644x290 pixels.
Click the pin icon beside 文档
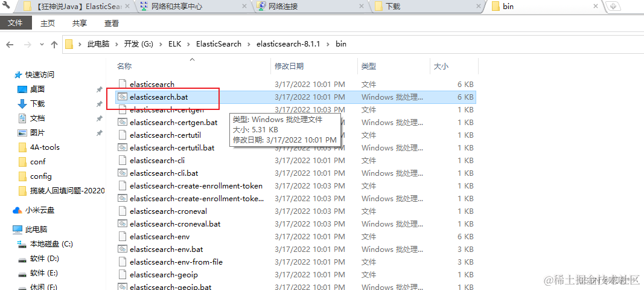pos(99,118)
